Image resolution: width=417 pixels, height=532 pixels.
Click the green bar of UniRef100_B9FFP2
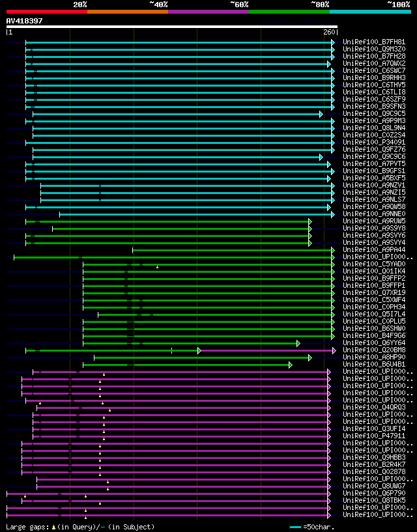click(209, 279)
